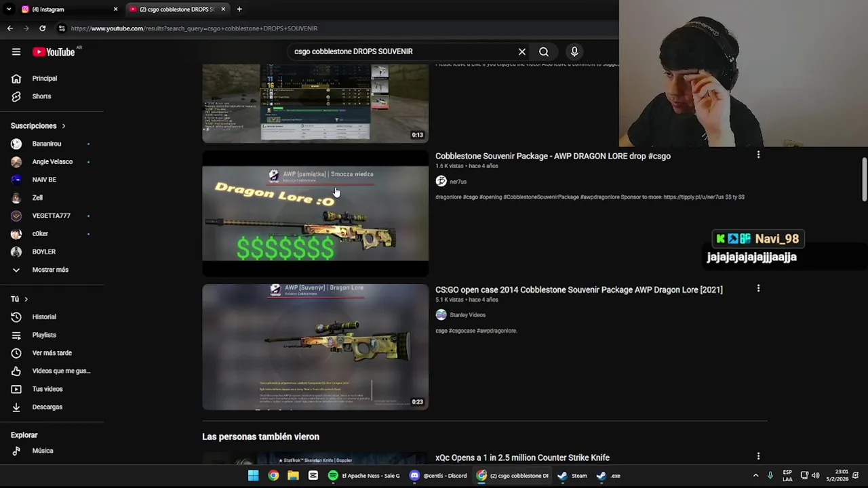Open the xQc Opens a 1 in 2.5 million title
Screen dimensions: 868x488
522,457
